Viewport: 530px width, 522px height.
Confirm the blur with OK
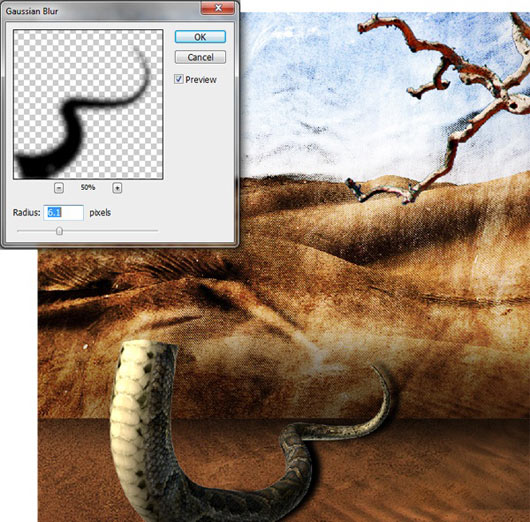[x=200, y=37]
